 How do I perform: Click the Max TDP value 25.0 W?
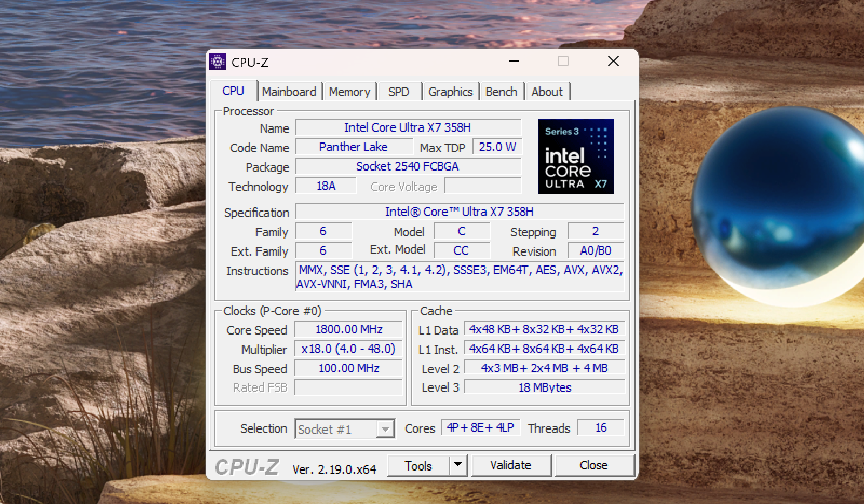tap(497, 147)
